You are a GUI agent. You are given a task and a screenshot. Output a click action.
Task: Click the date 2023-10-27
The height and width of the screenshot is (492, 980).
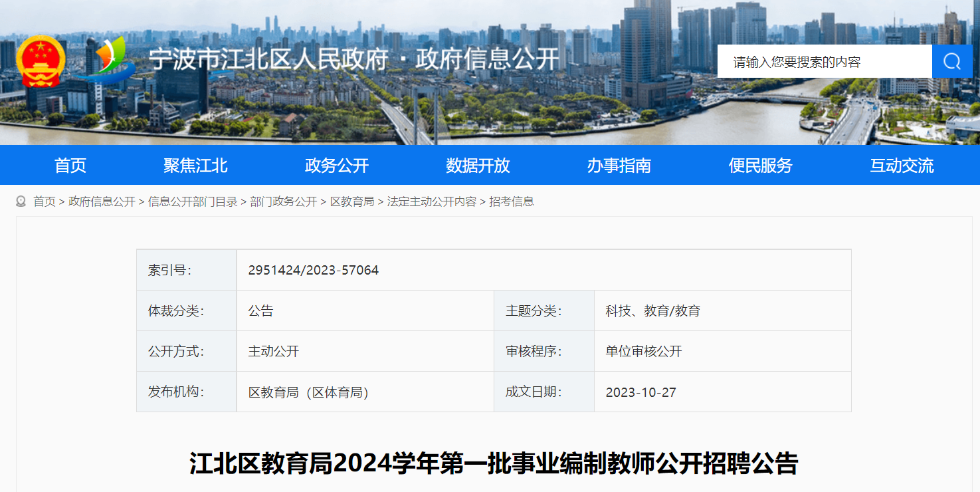(x=641, y=392)
